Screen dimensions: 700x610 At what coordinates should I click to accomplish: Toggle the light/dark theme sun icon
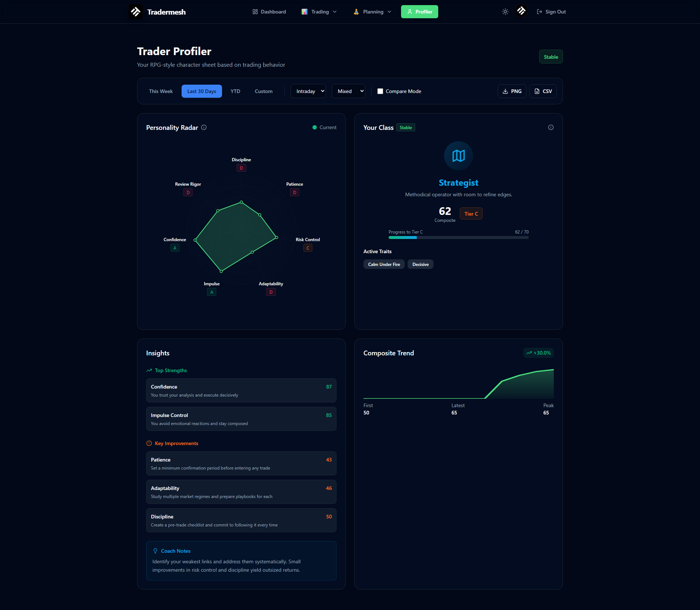coord(505,12)
